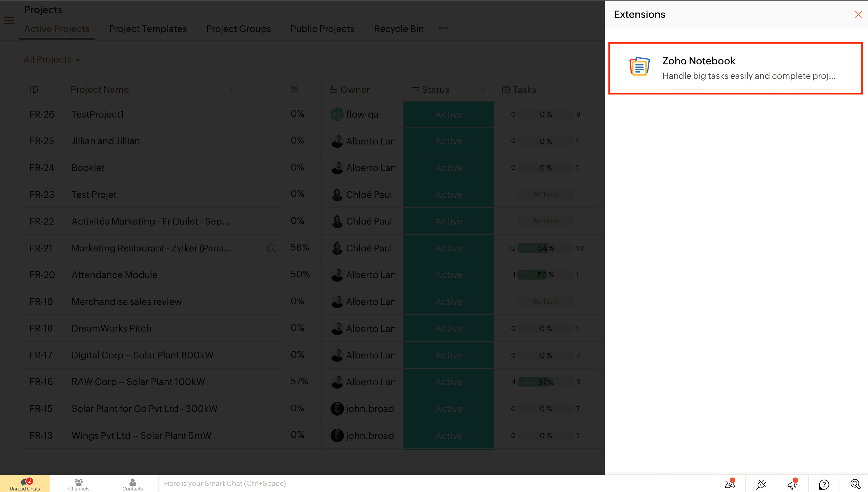Screen dimensions: 868x492
Task: Open Contacts in chat bar
Action: [132, 484]
